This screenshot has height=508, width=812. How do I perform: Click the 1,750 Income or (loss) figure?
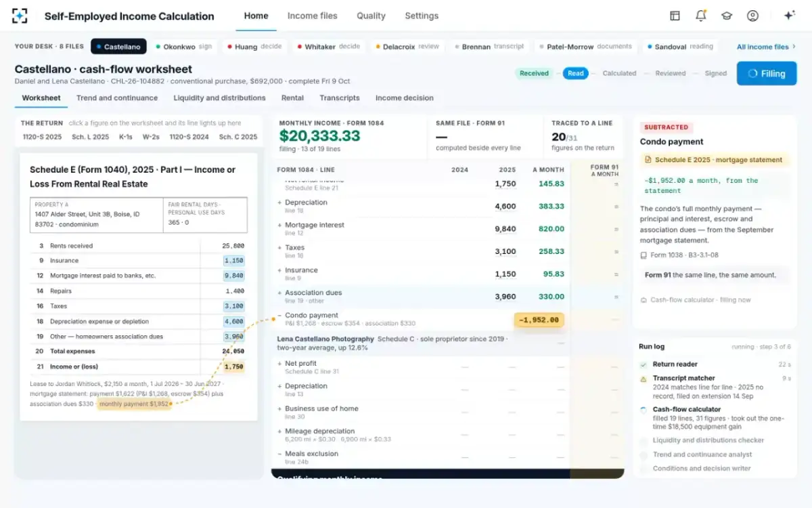pyautogui.click(x=234, y=366)
